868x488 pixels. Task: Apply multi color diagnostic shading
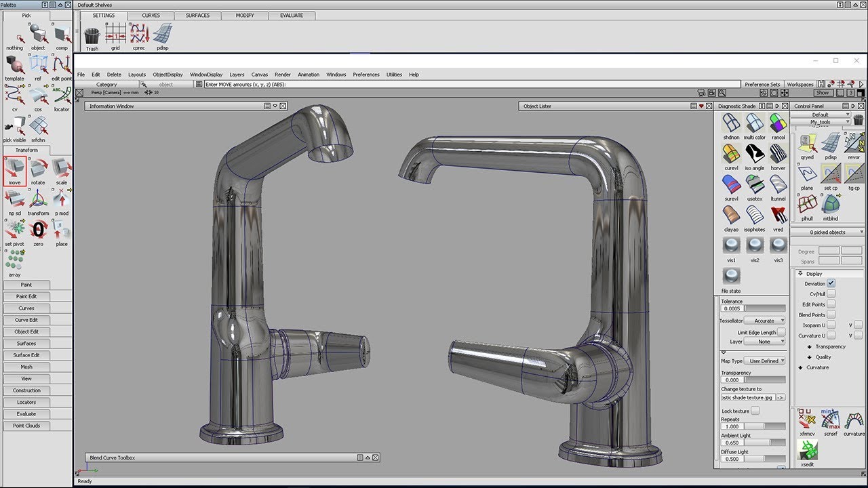[754, 125]
